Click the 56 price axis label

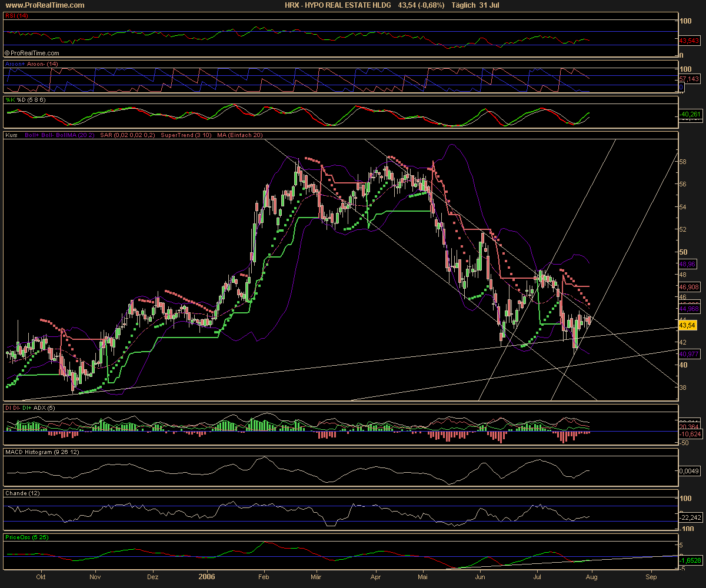(x=683, y=184)
